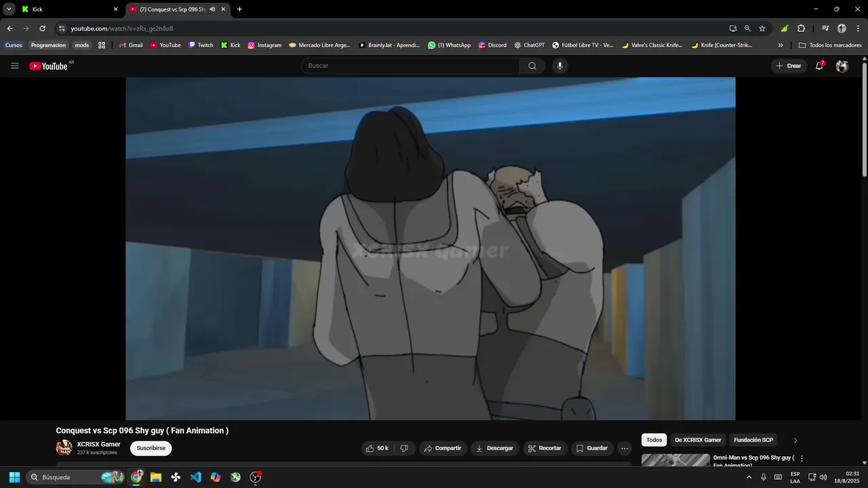Open the taskbar Búsqueda search box
Viewport: 868px width, 488px height.
point(75,477)
